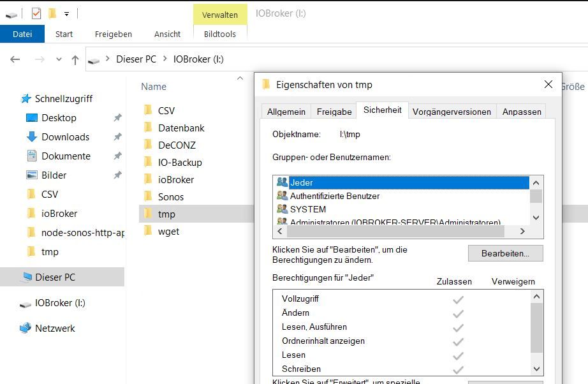Click the New Folder icon in title bar

click(x=52, y=13)
